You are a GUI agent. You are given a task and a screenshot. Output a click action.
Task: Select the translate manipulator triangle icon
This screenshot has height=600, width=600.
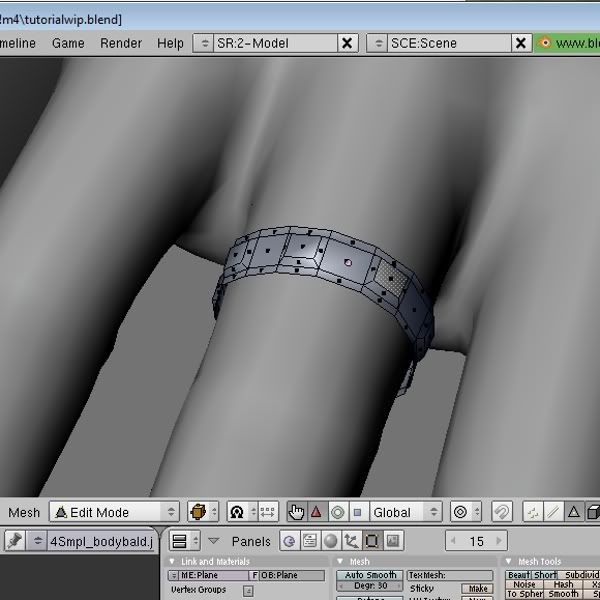(x=316, y=512)
